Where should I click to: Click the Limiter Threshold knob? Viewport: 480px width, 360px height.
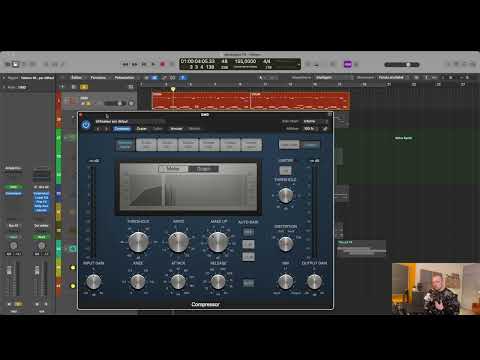286,196
